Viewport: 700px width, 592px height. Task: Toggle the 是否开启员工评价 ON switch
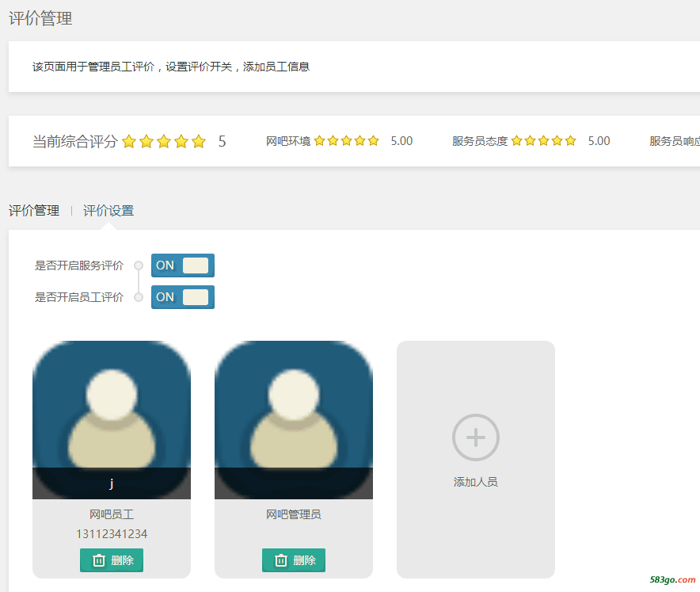point(183,297)
